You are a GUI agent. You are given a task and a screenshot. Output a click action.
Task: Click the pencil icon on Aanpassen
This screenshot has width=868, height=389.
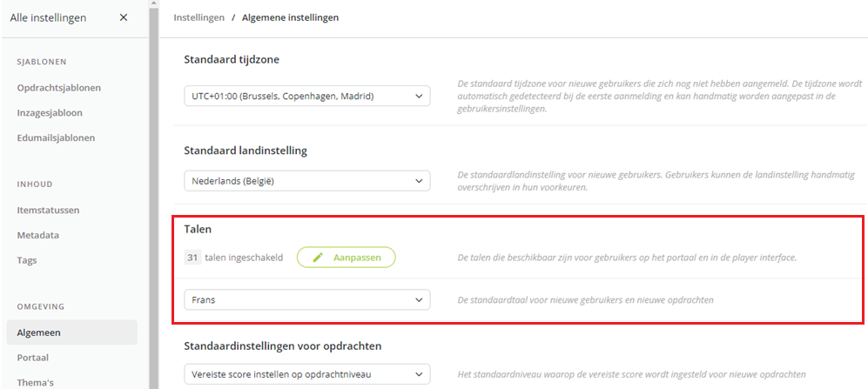pos(318,258)
